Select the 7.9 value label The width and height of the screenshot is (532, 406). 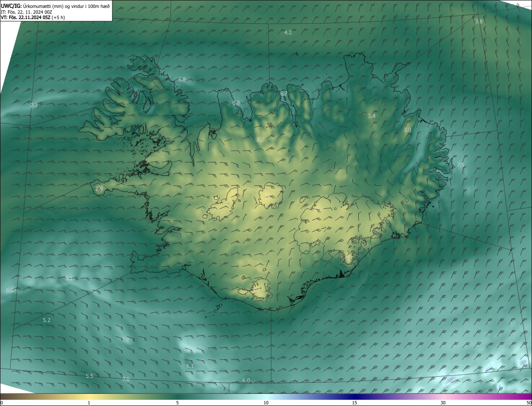[125, 340]
